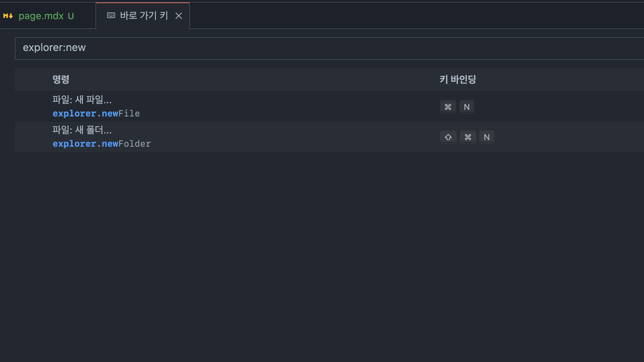This screenshot has width=644, height=362.
Task: Click the 명령 column header
Action: 61,79
